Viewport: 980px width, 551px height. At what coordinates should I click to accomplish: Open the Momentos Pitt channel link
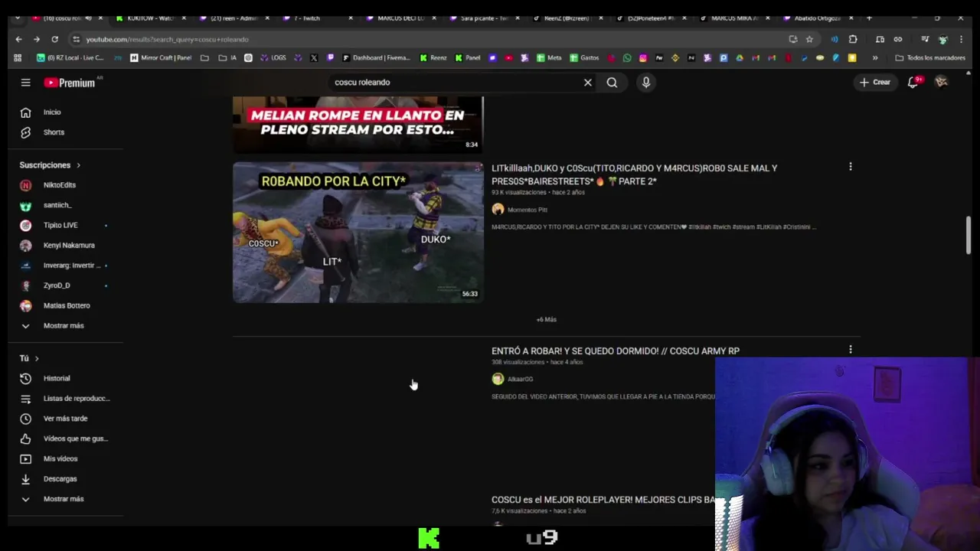pos(527,210)
